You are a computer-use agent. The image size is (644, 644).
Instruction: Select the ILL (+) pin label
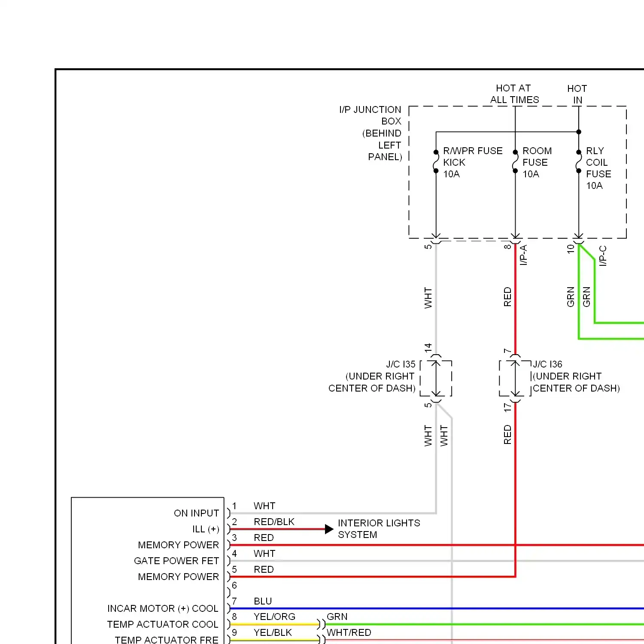click(206, 529)
